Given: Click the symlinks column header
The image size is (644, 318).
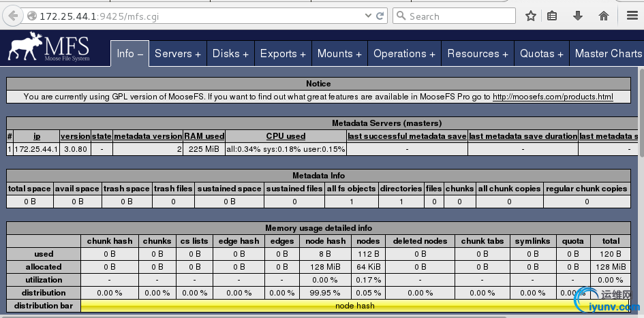Looking at the screenshot, I should 532,241.
